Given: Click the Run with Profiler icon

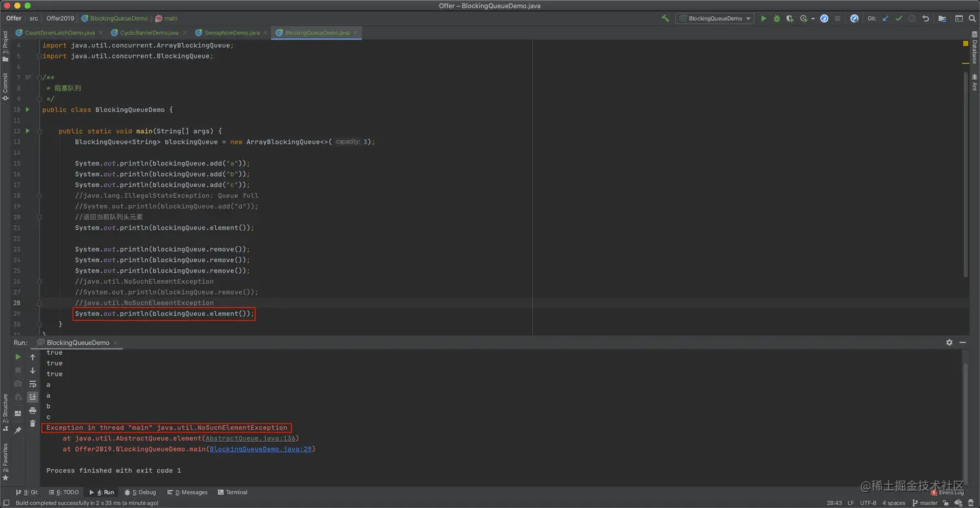Looking at the screenshot, I should coord(804,19).
